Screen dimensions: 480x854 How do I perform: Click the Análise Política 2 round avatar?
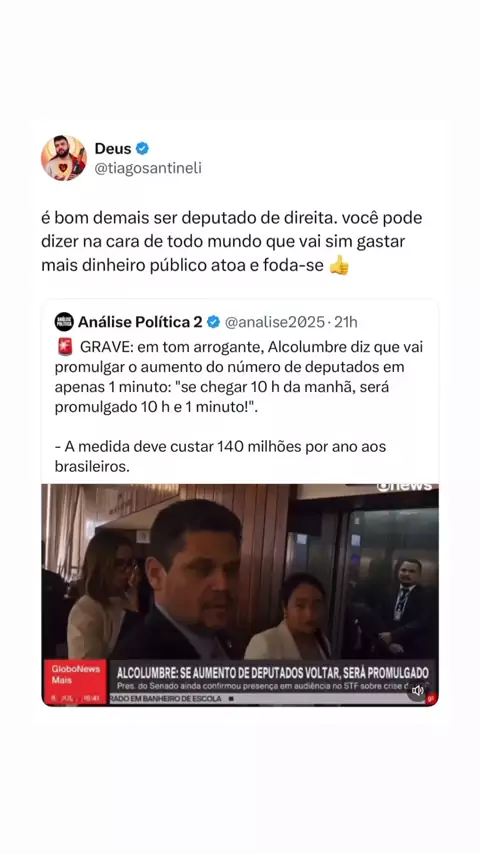tap(64, 322)
